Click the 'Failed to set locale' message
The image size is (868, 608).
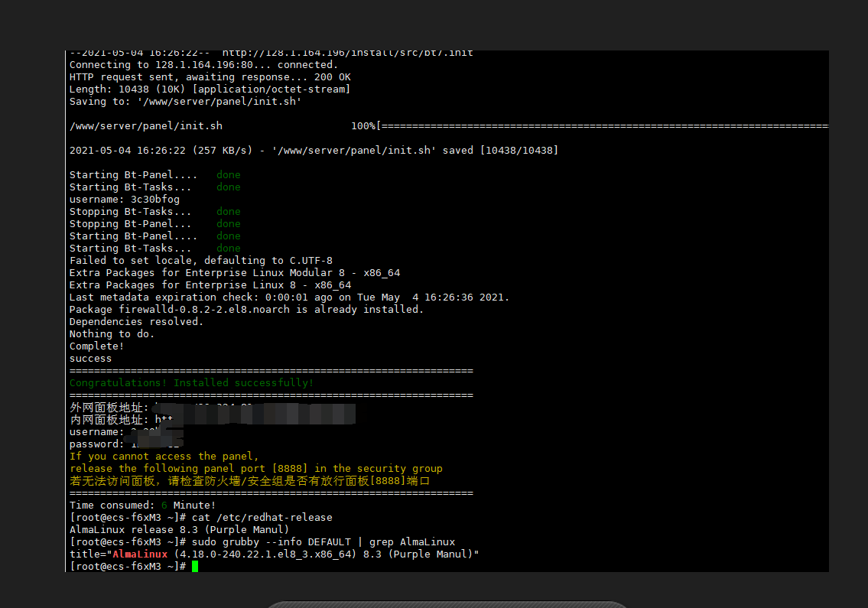201,260
